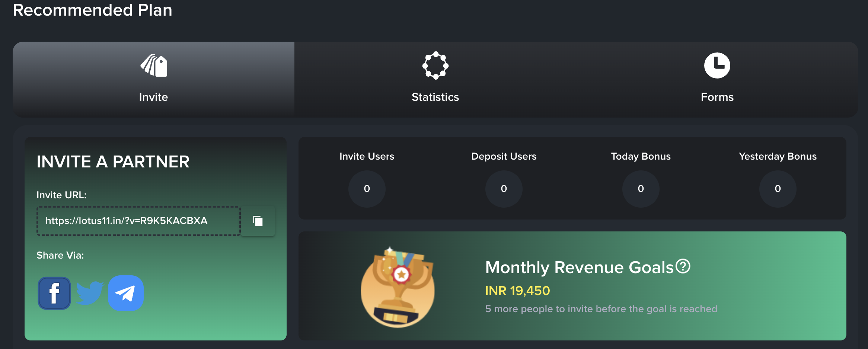The image size is (868, 349).
Task: Click the Deposit Users count circle
Action: coord(504,189)
